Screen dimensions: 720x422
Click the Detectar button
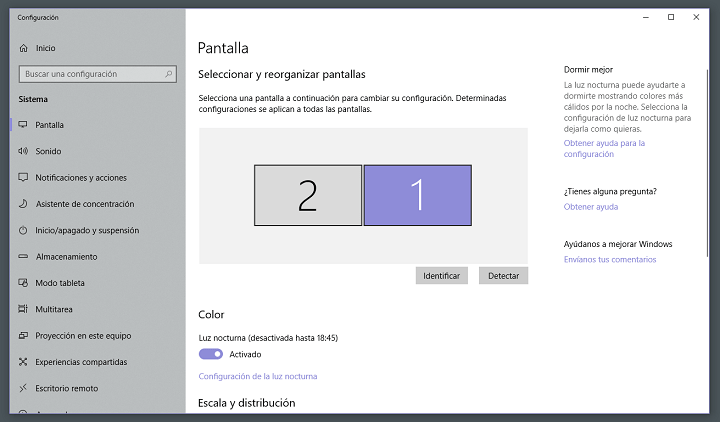coord(503,276)
